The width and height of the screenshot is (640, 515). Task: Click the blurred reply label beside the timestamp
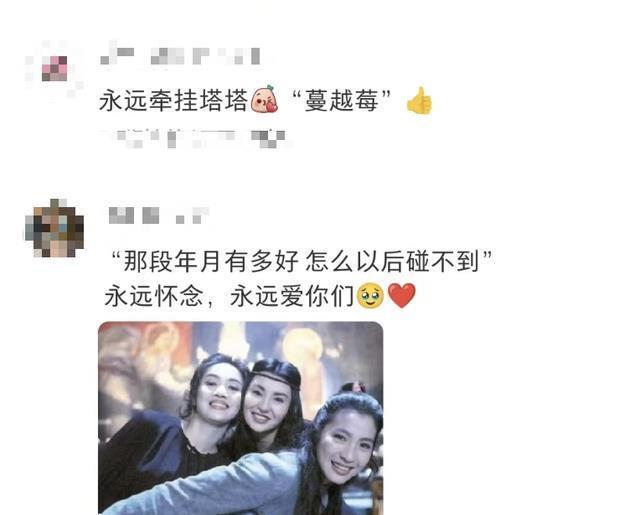[268, 138]
